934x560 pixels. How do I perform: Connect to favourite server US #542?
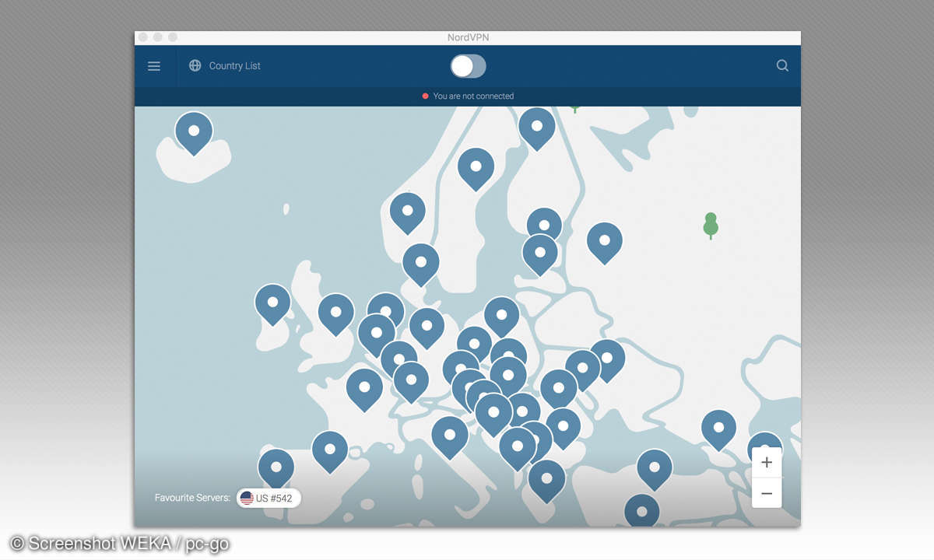tap(269, 498)
